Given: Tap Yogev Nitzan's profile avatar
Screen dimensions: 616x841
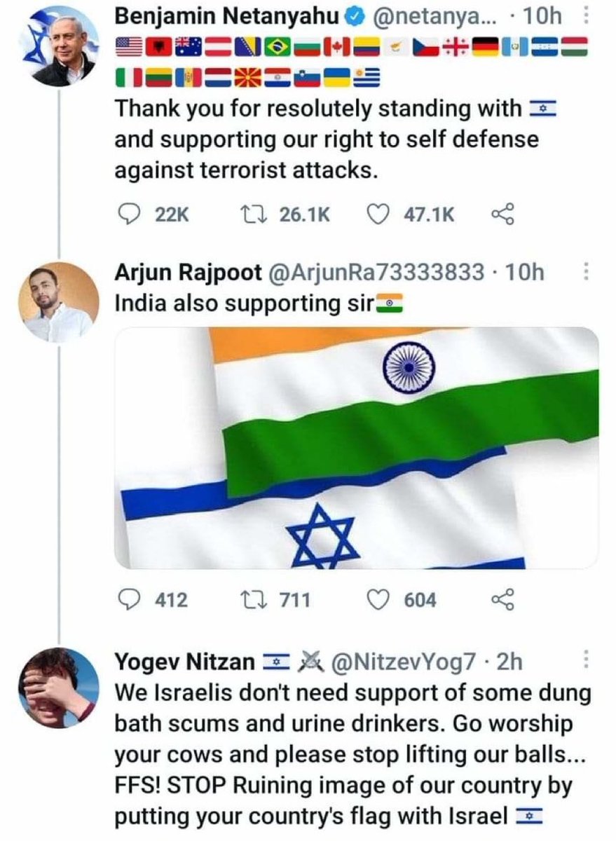Looking at the screenshot, I should (58, 688).
